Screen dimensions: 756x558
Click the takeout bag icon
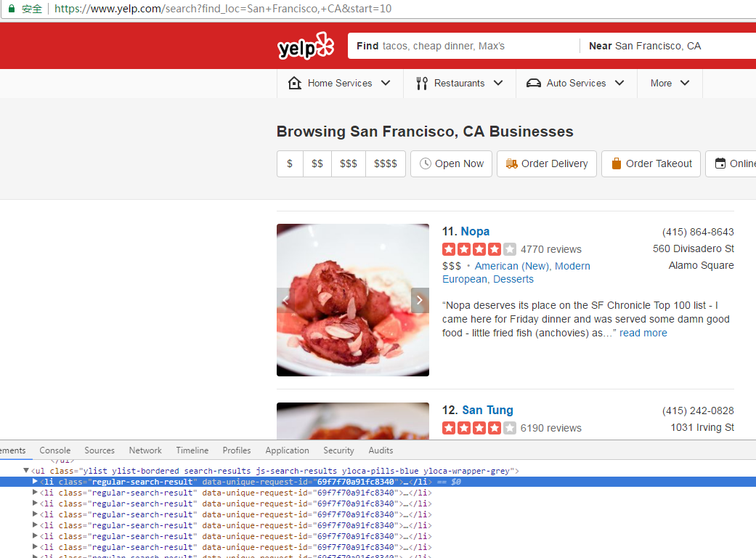tap(616, 163)
